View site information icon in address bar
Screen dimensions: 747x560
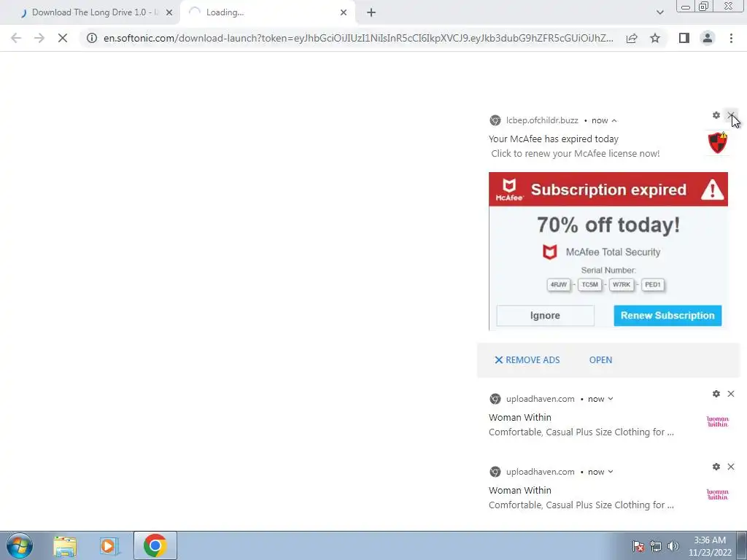click(91, 38)
